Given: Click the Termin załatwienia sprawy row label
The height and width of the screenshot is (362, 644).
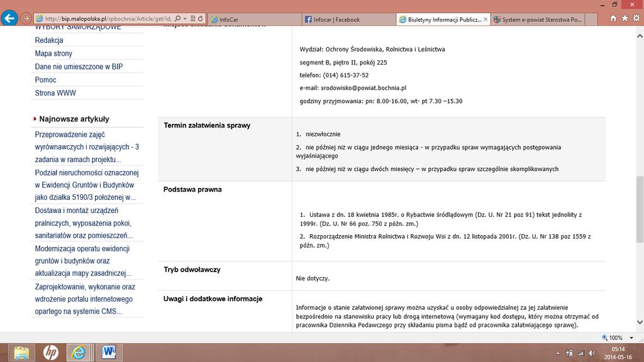Looking at the screenshot, I should coord(207,125).
